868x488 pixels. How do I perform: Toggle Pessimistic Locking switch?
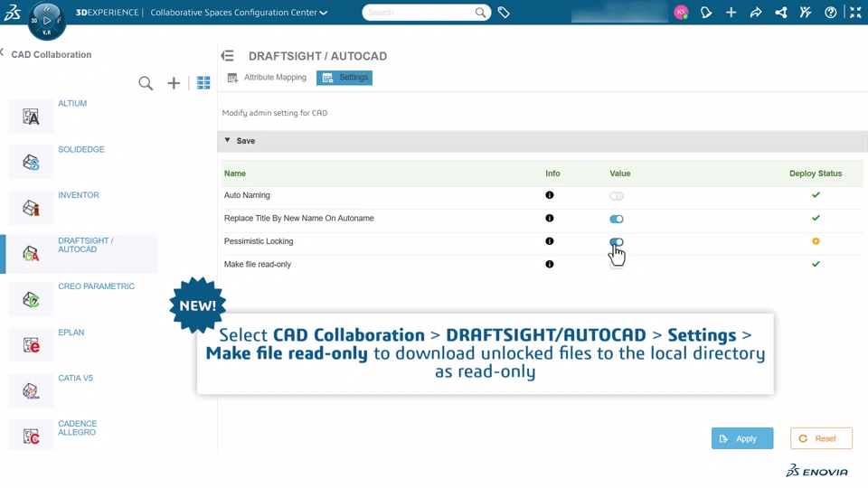coord(616,242)
